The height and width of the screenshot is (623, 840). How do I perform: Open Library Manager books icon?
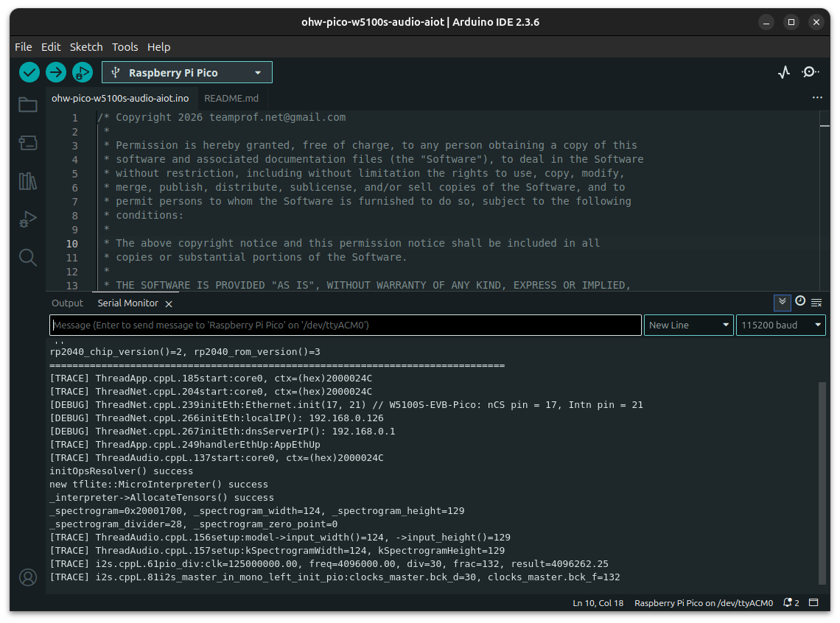click(28, 181)
